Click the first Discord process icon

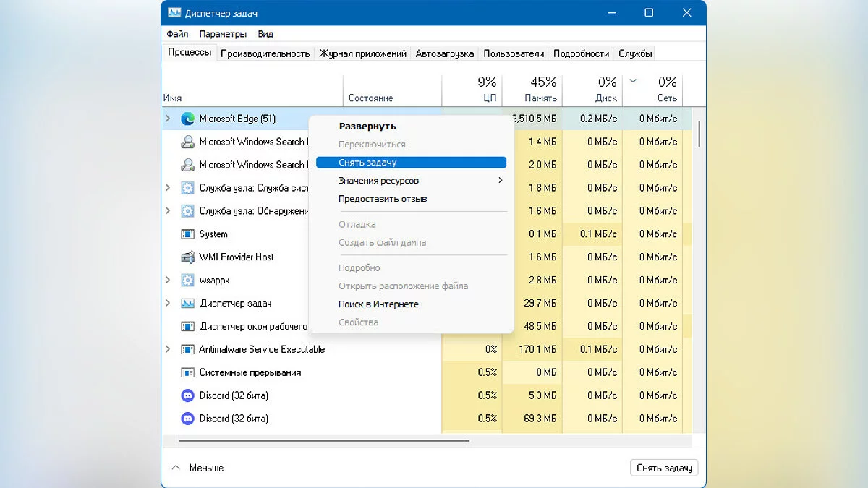(188, 396)
